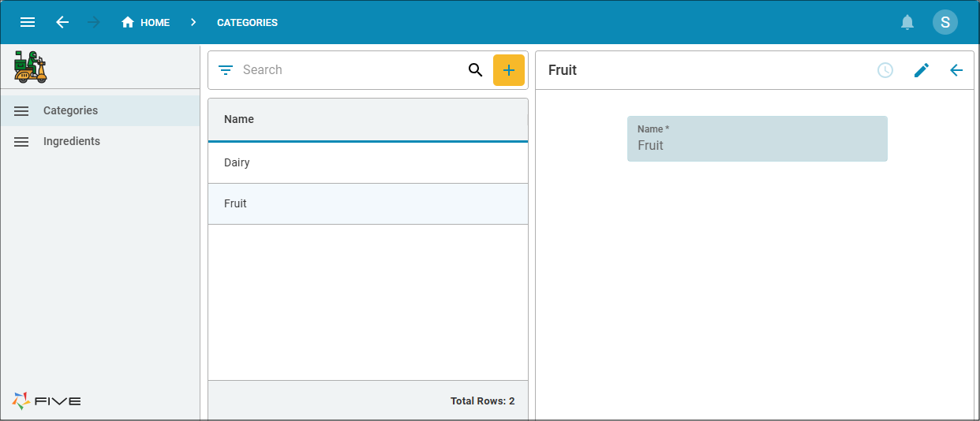Click the CATEGORIES breadcrumb
Viewport: 980px width, 421px height.
247,22
